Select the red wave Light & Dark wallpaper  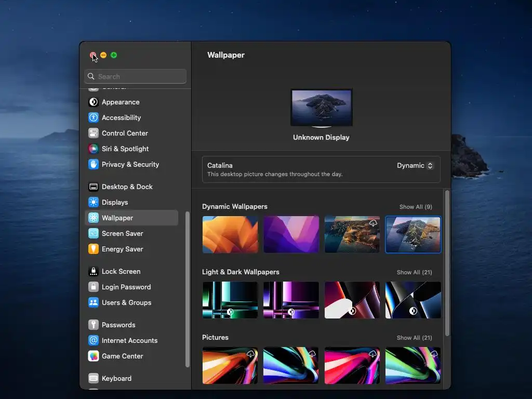352,300
